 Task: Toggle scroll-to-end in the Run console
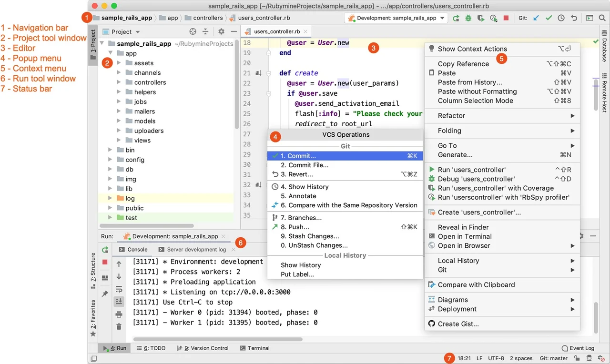[x=119, y=301]
